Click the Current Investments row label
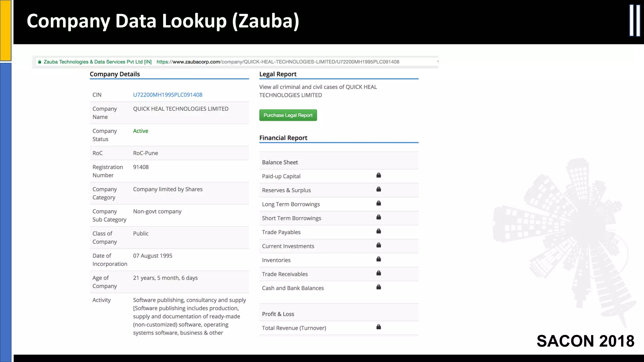Viewport: 644px width, 362px height. (x=288, y=246)
